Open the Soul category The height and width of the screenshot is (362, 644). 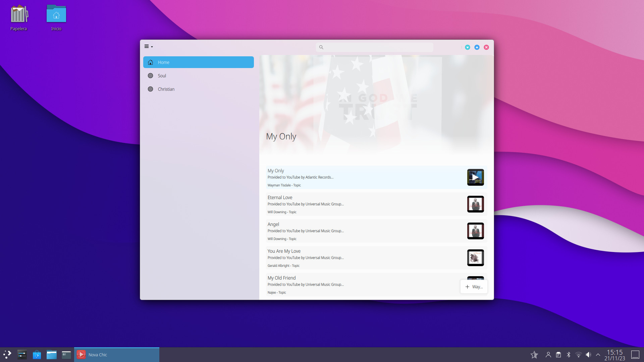pos(199,76)
